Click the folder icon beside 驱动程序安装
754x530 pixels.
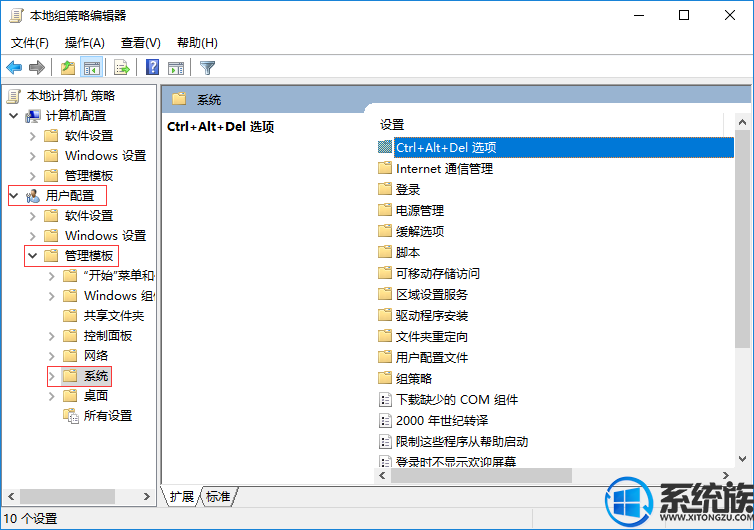pos(385,315)
